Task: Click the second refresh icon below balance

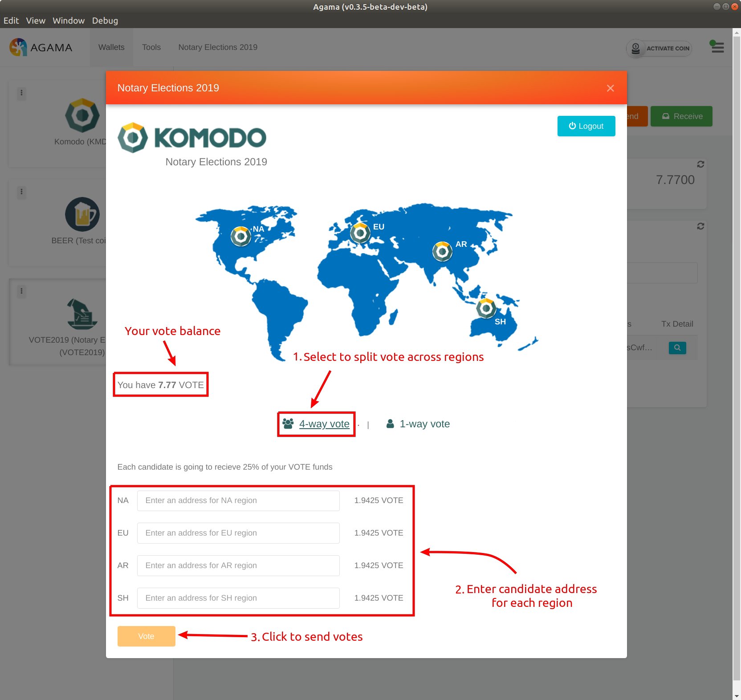Action: pyautogui.click(x=700, y=226)
